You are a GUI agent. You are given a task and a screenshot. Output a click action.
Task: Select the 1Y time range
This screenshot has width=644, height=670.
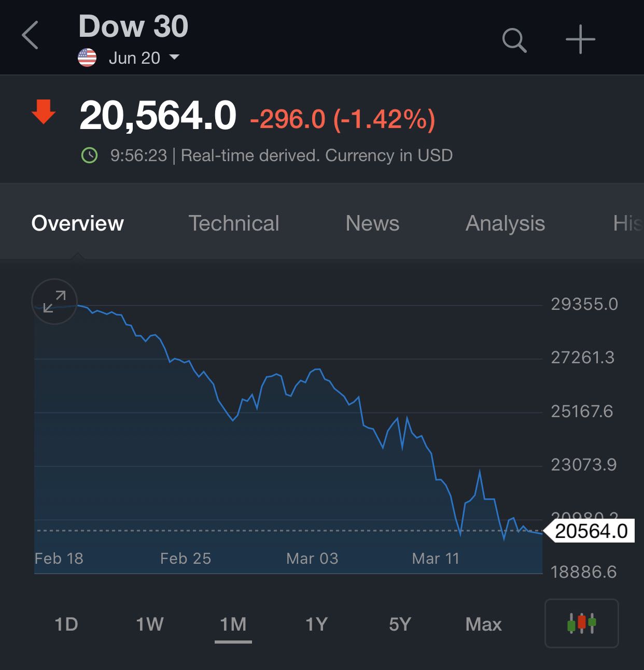click(316, 624)
